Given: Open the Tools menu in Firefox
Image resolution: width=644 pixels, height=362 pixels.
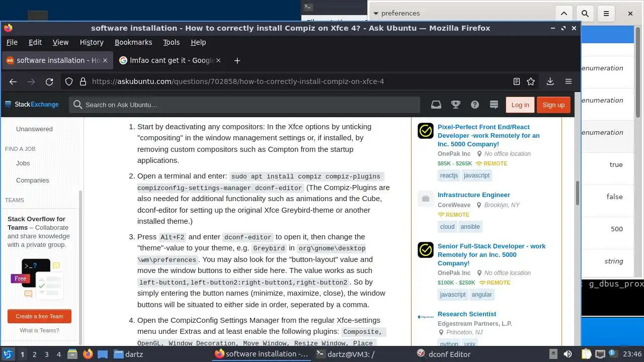Looking at the screenshot, I should pos(171,42).
